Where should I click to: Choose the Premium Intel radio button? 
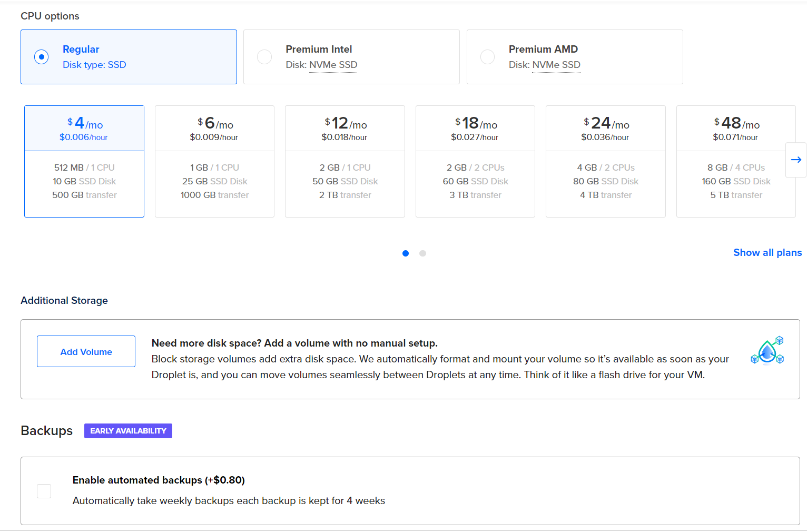pos(264,57)
